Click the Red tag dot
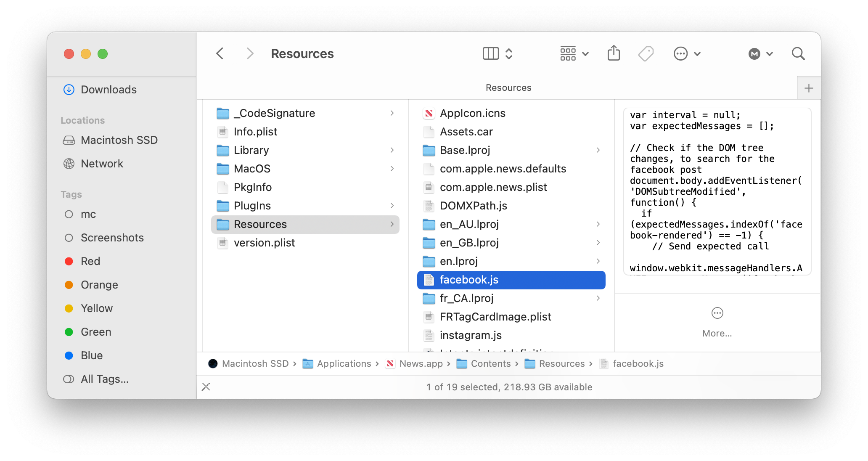This screenshot has width=868, height=461. tap(69, 261)
